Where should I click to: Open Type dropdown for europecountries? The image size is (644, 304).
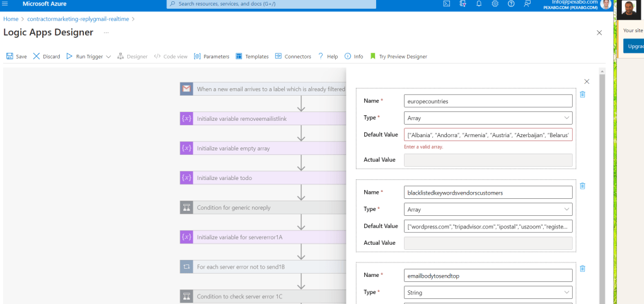488,118
